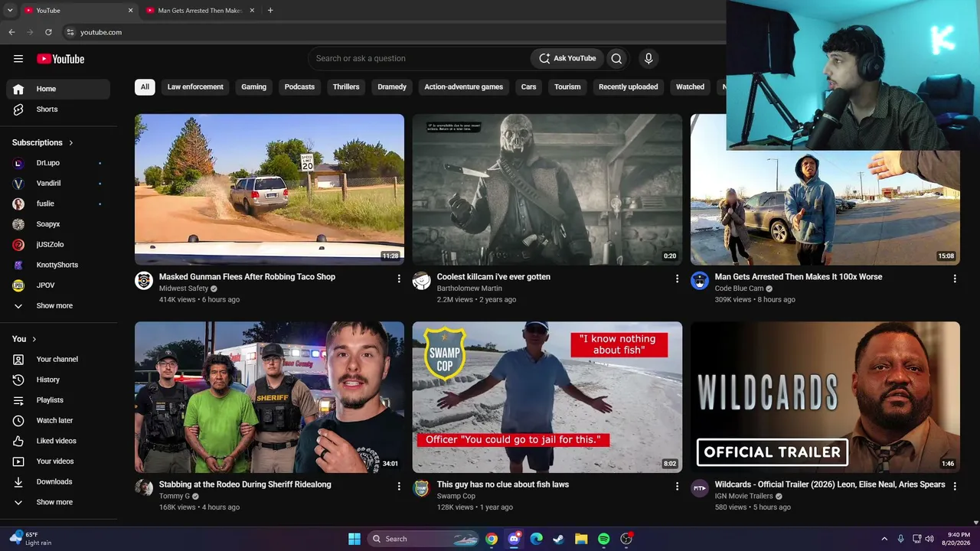Open a new browser tab
Image resolution: width=980 pixels, height=551 pixels.
(270, 11)
